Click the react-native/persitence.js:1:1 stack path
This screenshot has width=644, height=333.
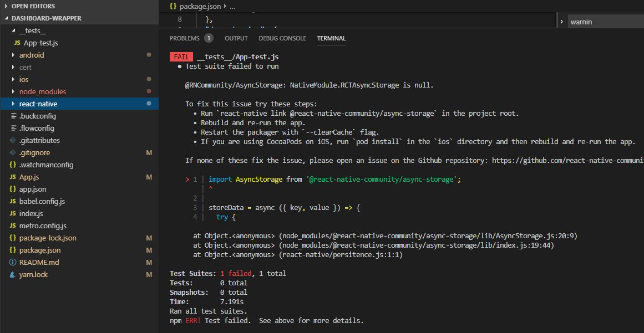(x=341, y=255)
